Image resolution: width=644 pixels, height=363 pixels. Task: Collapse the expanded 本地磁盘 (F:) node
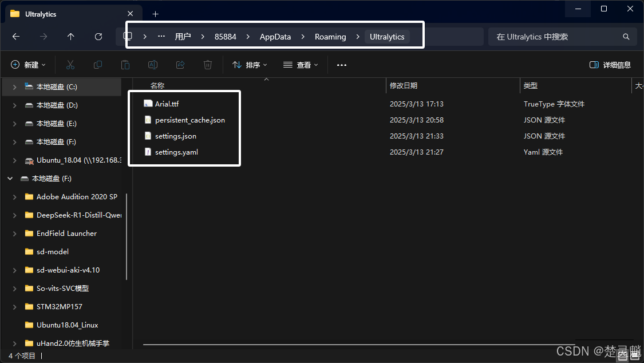point(10,178)
